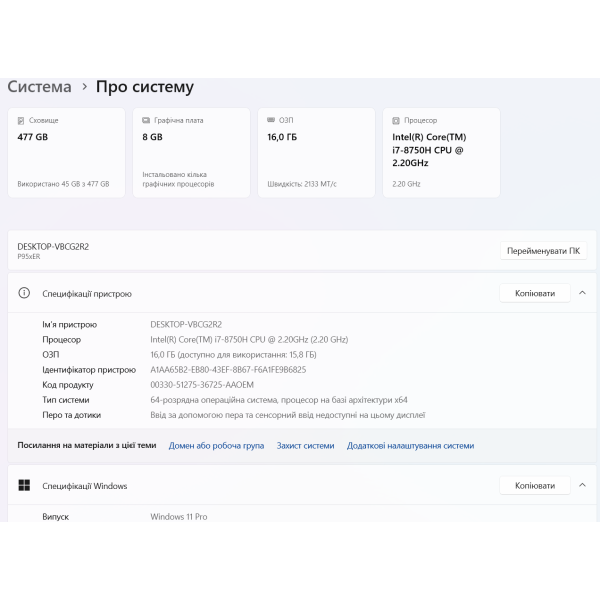Image resolution: width=600 pixels, height=600 pixels.
Task: Click the Специфікації Windows heading
Action: point(85,486)
